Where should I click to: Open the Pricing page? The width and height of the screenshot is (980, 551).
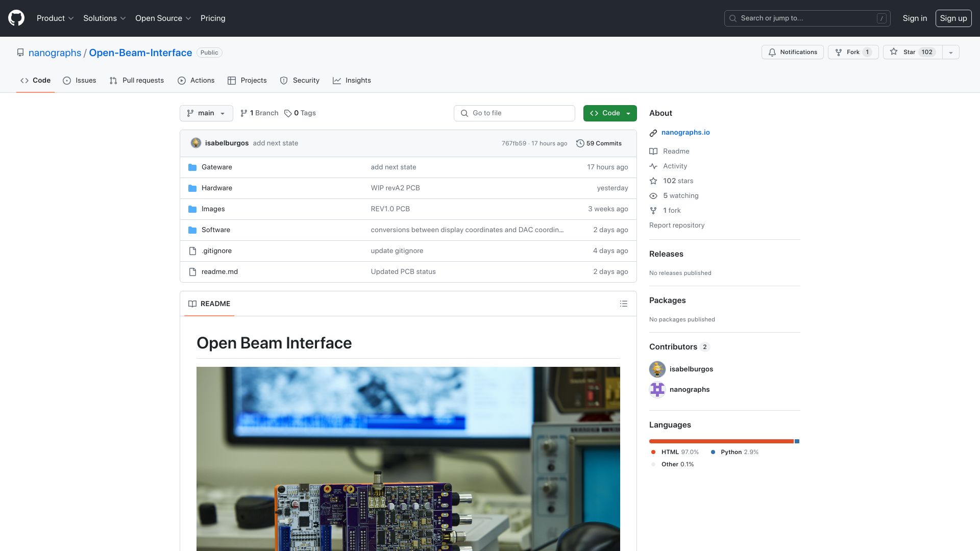[213, 18]
